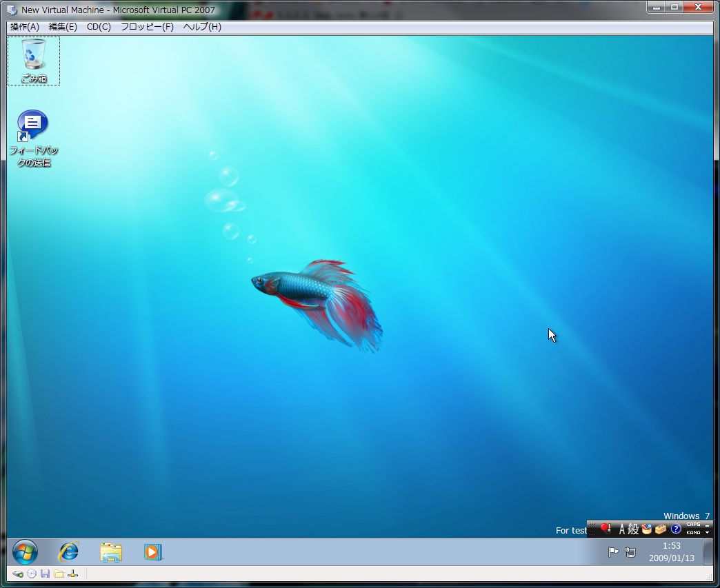Open the フロッピー(F) menu
720x588 pixels.
pyautogui.click(x=147, y=27)
